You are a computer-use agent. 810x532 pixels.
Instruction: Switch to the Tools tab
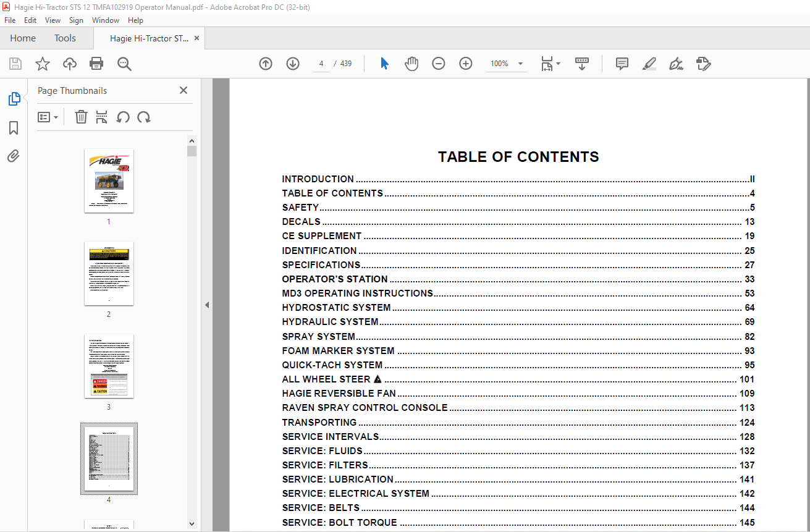pos(65,38)
